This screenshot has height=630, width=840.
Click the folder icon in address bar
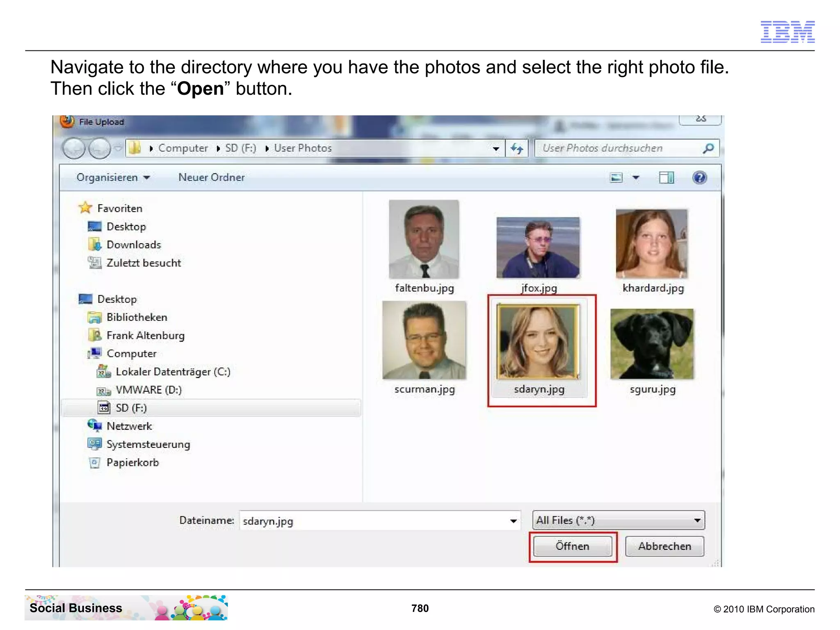(134, 148)
